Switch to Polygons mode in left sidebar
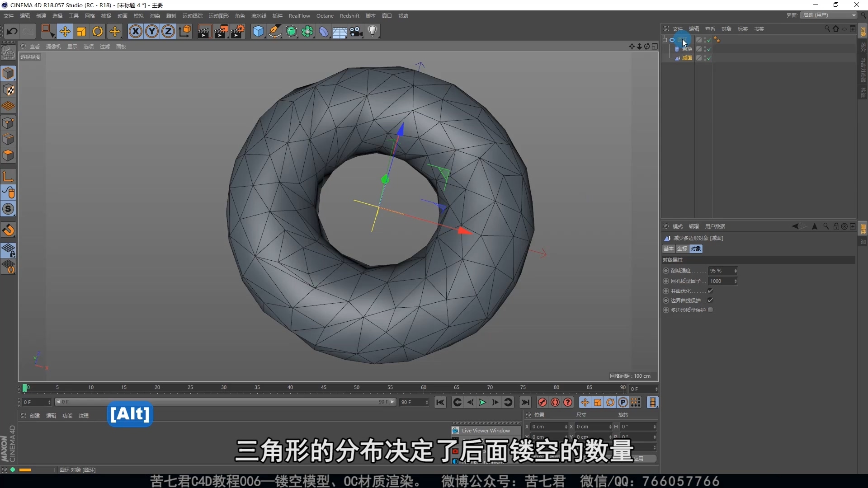Image resolution: width=868 pixels, height=488 pixels. click(x=8, y=155)
